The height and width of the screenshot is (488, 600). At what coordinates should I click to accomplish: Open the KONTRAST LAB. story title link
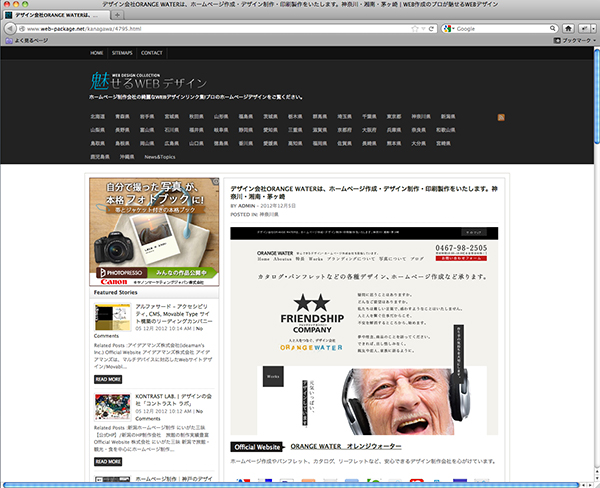click(x=173, y=400)
